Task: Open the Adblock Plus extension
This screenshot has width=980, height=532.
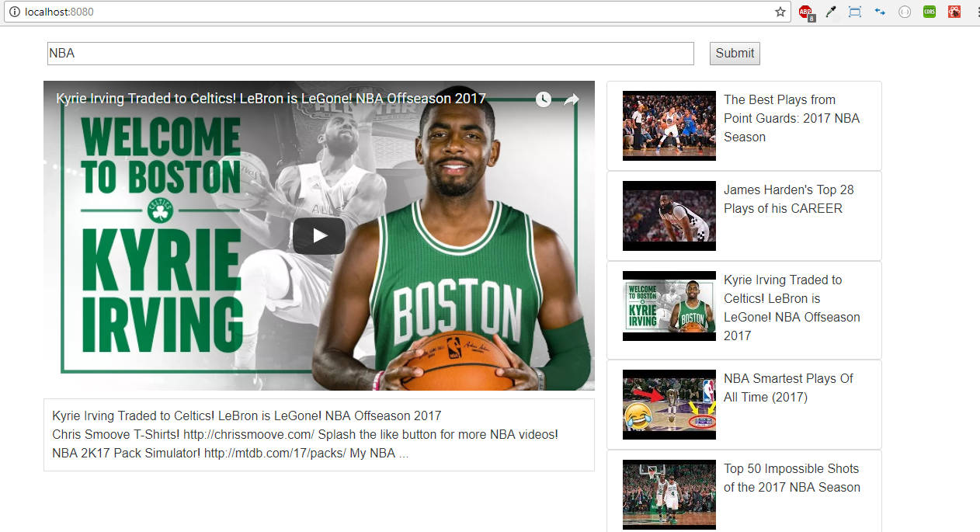Action: (x=805, y=12)
